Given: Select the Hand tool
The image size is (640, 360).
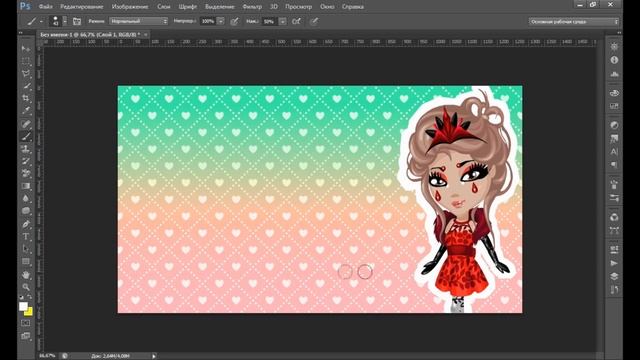Looking at the screenshot, I should click(x=26, y=275).
